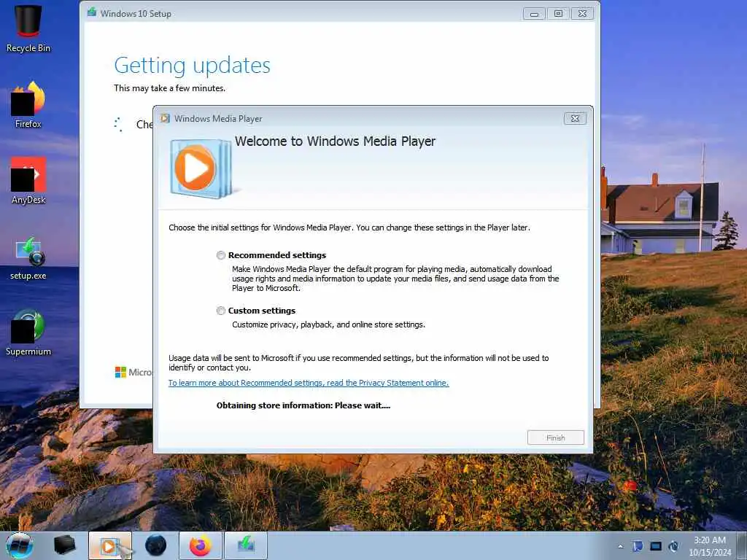Click the 'Choose the initial settings' instruction text
The width and height of the screenshot is (747, 560).
[349, 227]
